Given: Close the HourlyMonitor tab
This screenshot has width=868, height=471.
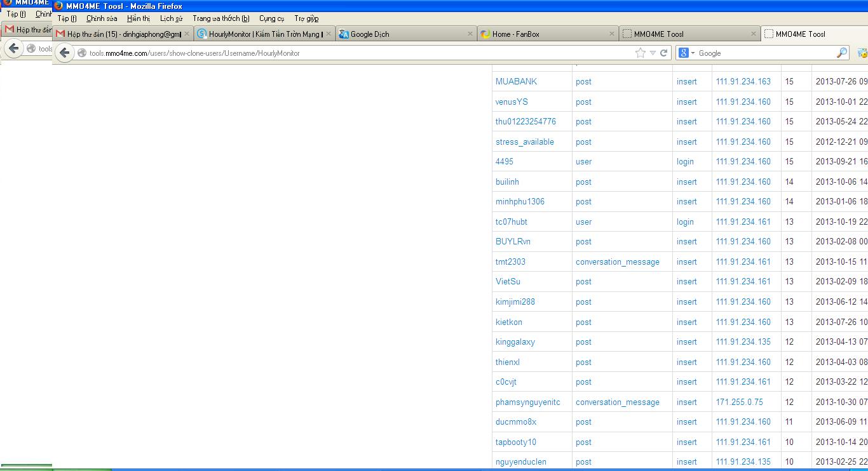Looking at the screenshot, I should point(329,34).
